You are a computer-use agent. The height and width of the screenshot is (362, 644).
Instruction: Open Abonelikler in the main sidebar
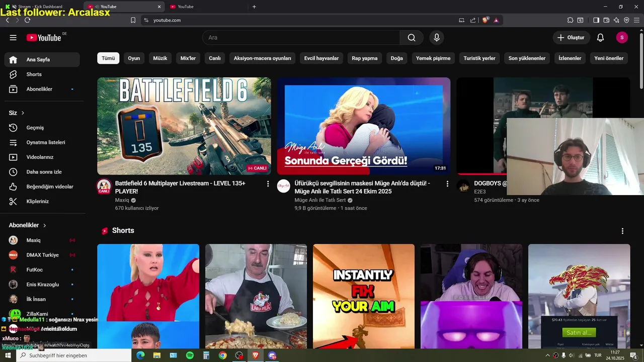[x=42, y=89]
